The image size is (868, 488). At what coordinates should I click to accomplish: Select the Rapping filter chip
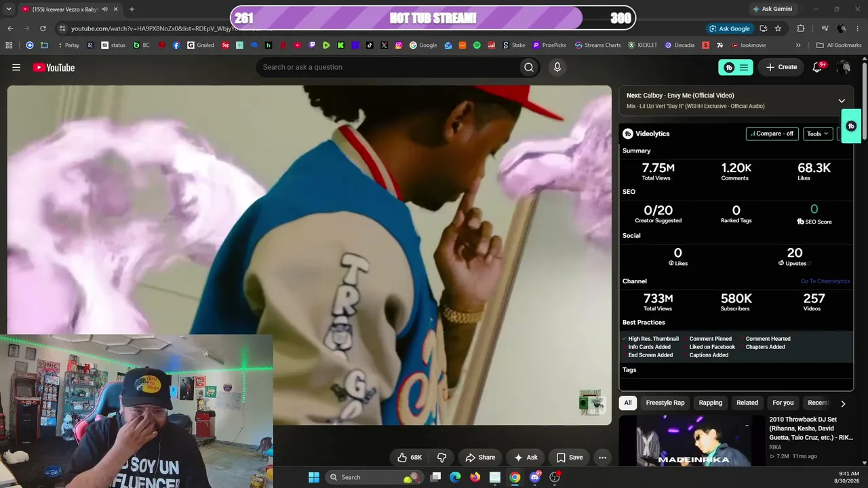point(711,403)
